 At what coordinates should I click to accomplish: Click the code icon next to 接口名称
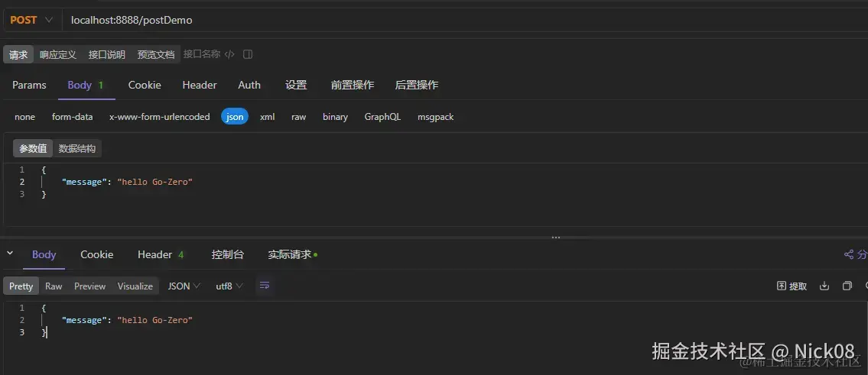point(229,54)
